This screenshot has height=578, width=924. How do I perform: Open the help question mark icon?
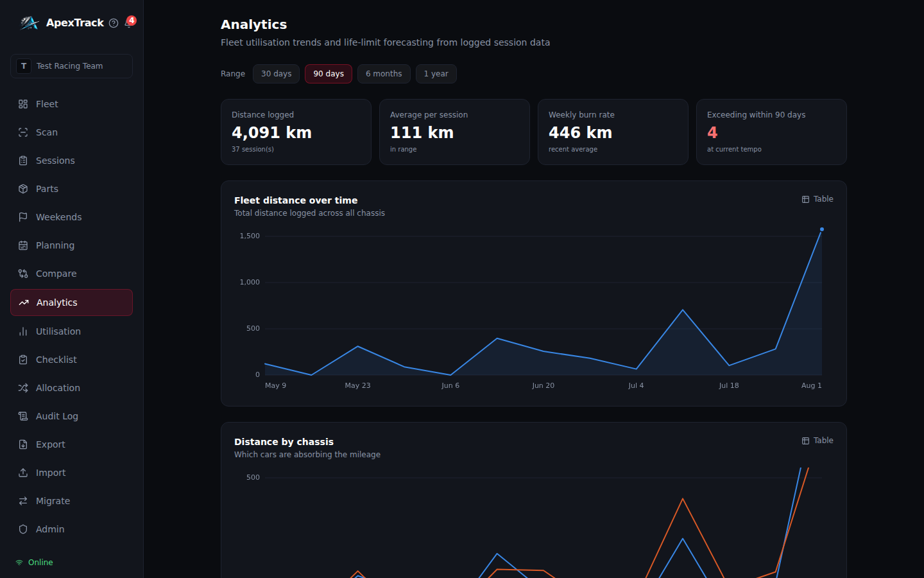[x=114, y=23]
